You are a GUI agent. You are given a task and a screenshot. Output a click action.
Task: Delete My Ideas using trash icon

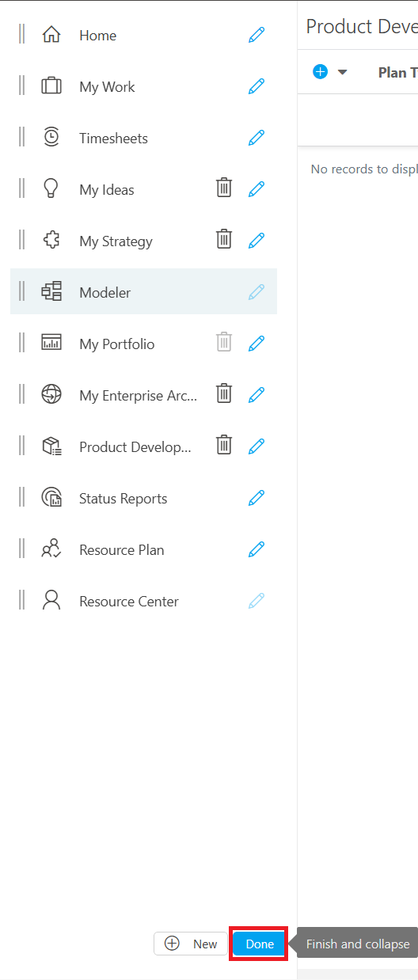(x=224, y=188)
